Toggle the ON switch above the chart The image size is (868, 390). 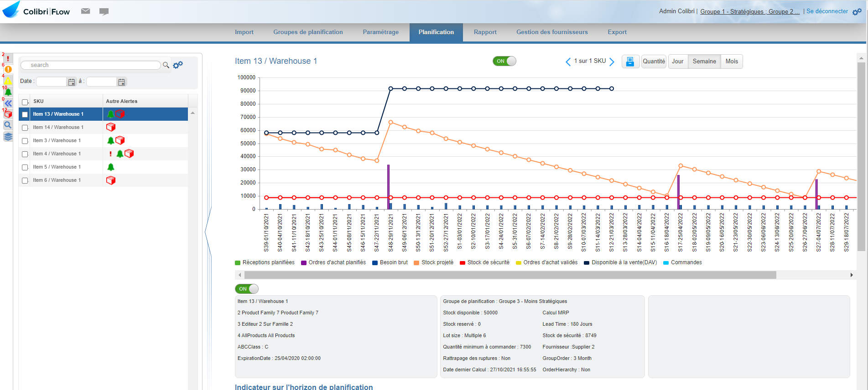pyautogui.click(x=504, y=61)
